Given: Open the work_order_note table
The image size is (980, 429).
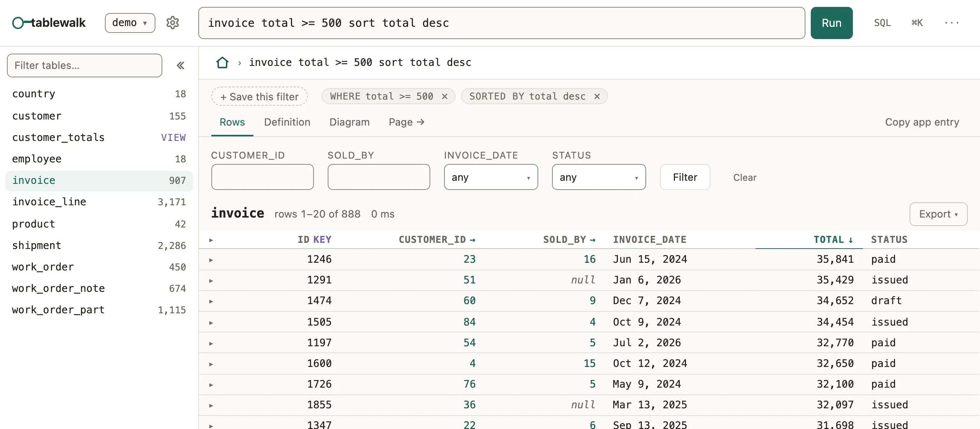Looking at the screenshot, I should 99,288.
